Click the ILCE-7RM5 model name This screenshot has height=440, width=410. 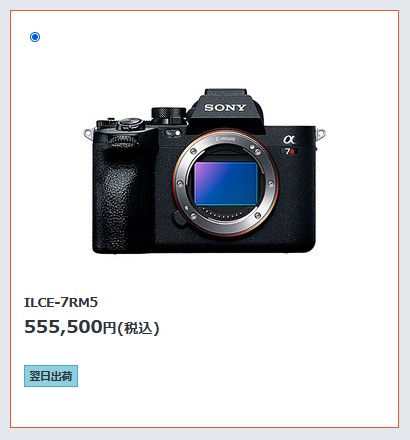tap(61, 302)
